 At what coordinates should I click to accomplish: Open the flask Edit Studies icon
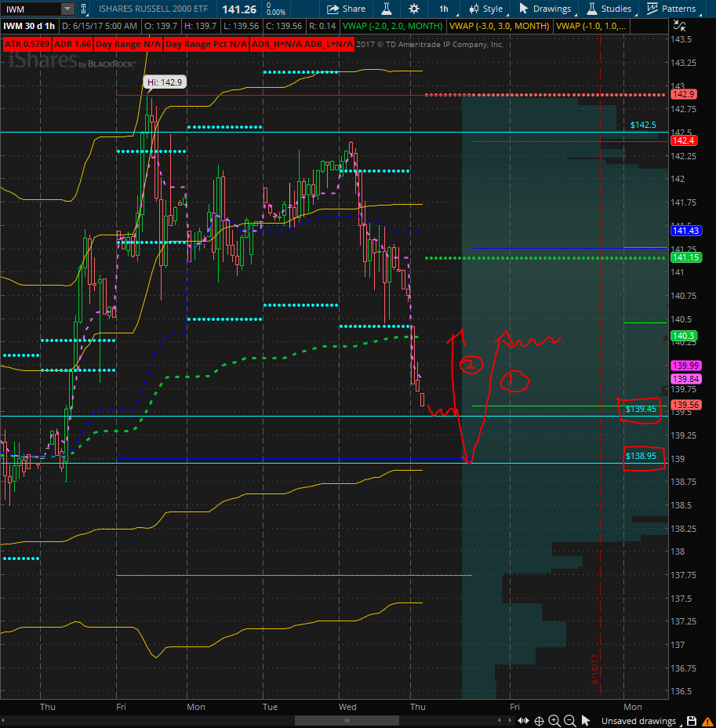click(x=387, y=9)
